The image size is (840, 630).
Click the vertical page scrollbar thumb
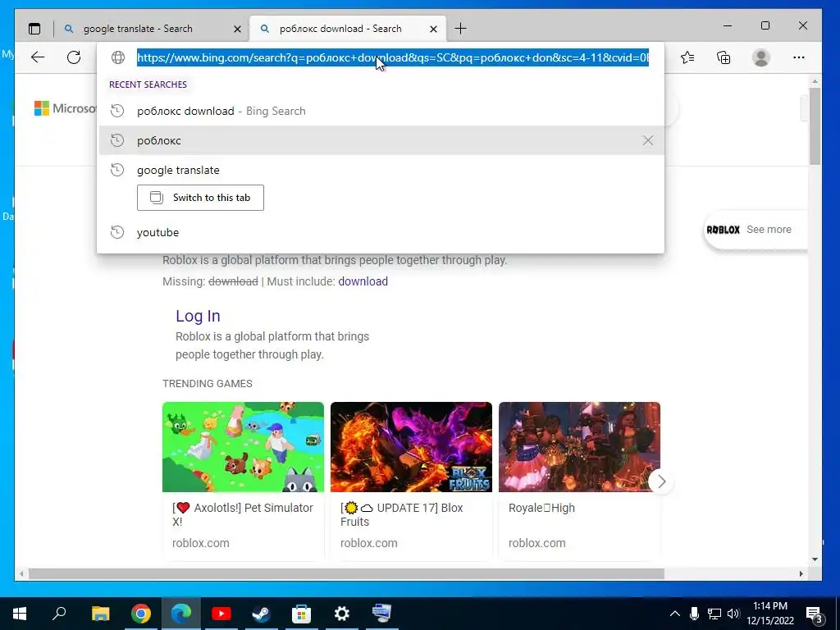coord(815,126)
